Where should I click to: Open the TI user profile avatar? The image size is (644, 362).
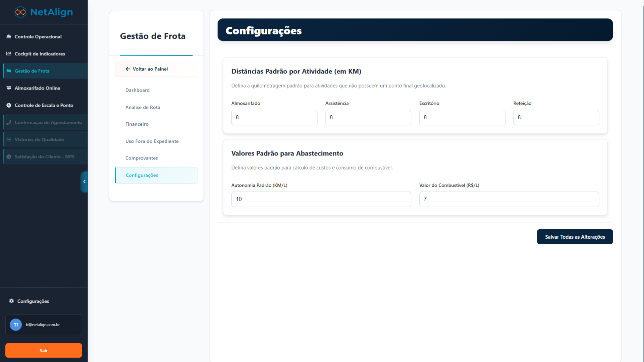(15, 325)
